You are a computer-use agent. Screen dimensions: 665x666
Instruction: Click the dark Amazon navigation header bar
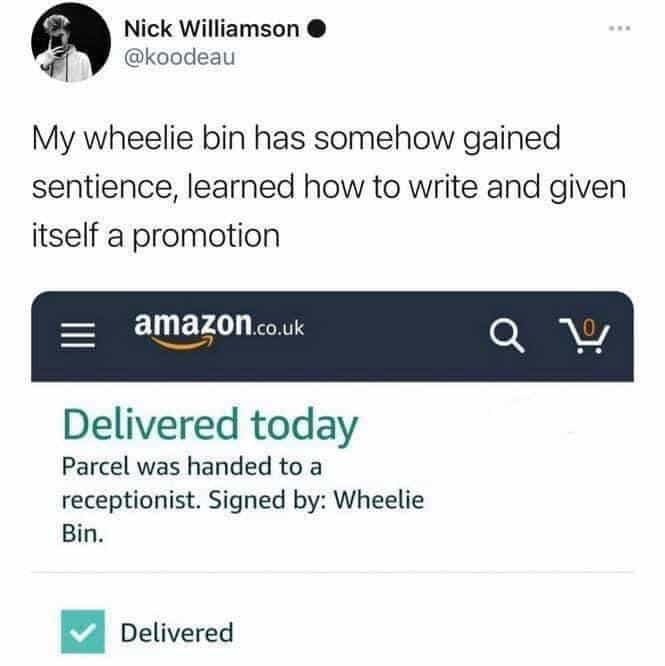pos(332,336)
